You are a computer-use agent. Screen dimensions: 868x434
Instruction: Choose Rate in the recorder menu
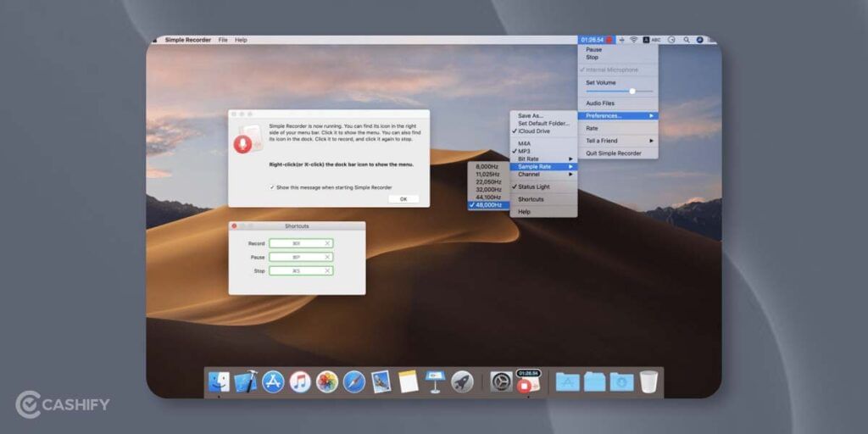pyautogui.click(x=618, y=129)
